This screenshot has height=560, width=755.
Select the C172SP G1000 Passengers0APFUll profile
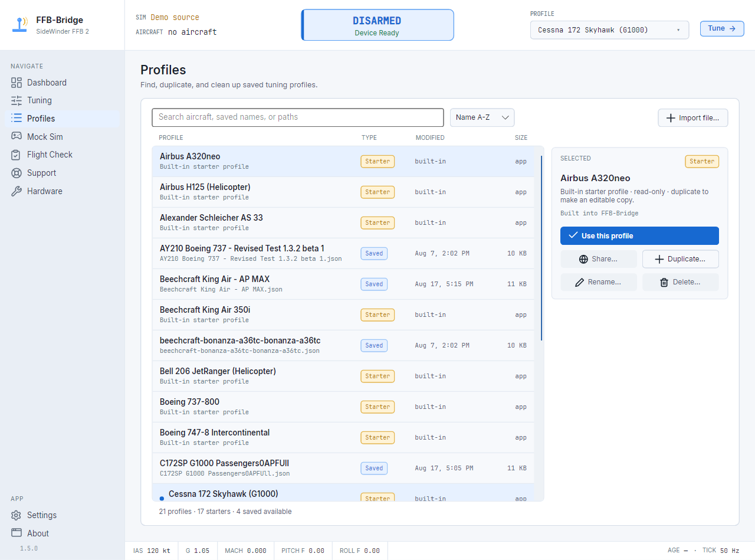[343, 469]
